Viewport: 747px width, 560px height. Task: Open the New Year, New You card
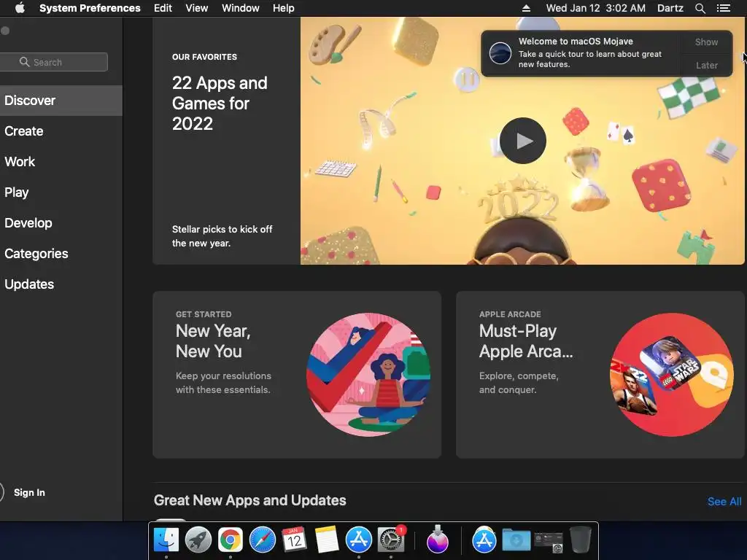point(297,375)
